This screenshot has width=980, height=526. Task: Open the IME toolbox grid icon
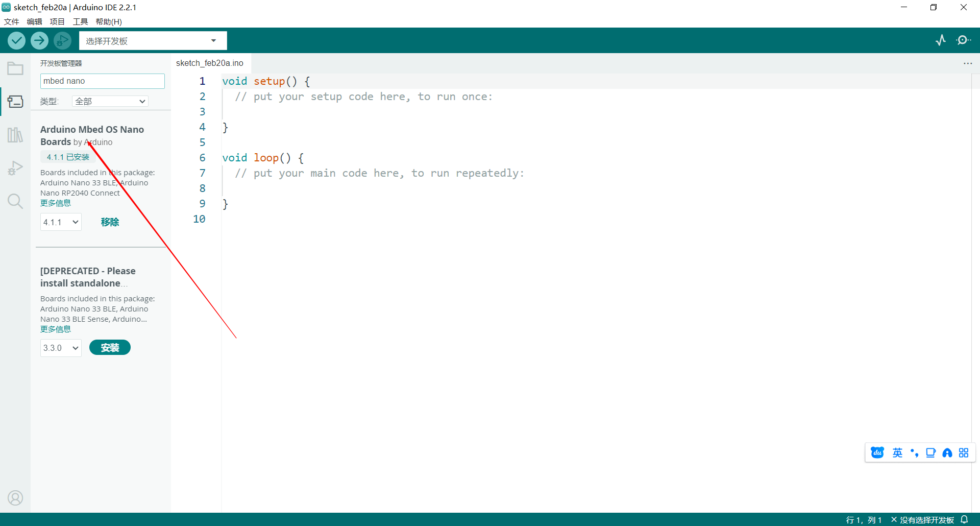coord(964,453)
